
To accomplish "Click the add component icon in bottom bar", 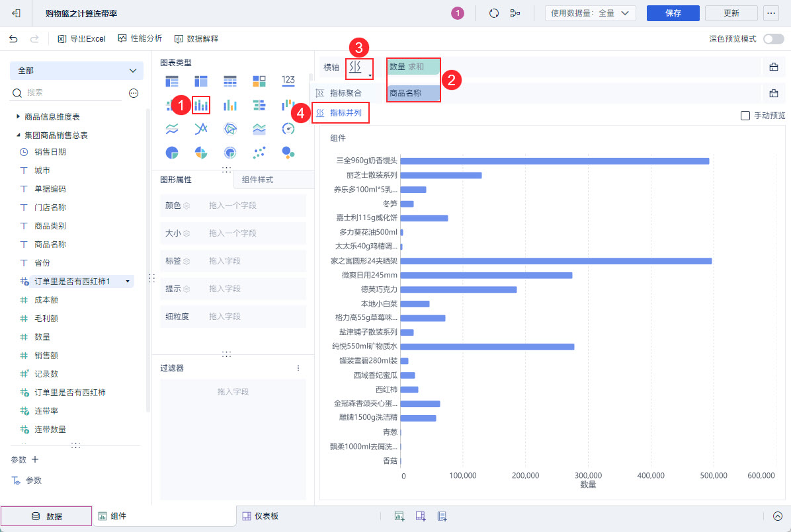I will tap(399, 516).
